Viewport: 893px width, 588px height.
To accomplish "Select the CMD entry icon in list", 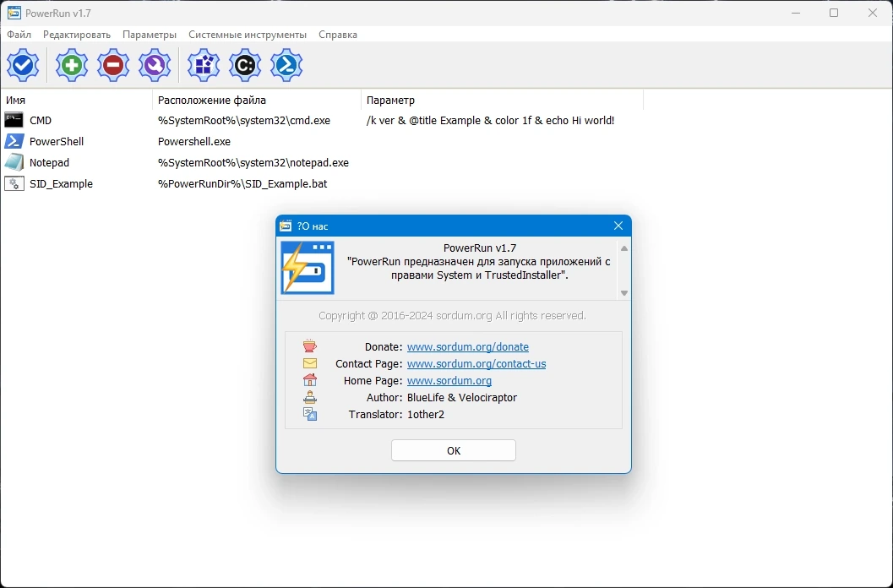I will coord(14,120).
